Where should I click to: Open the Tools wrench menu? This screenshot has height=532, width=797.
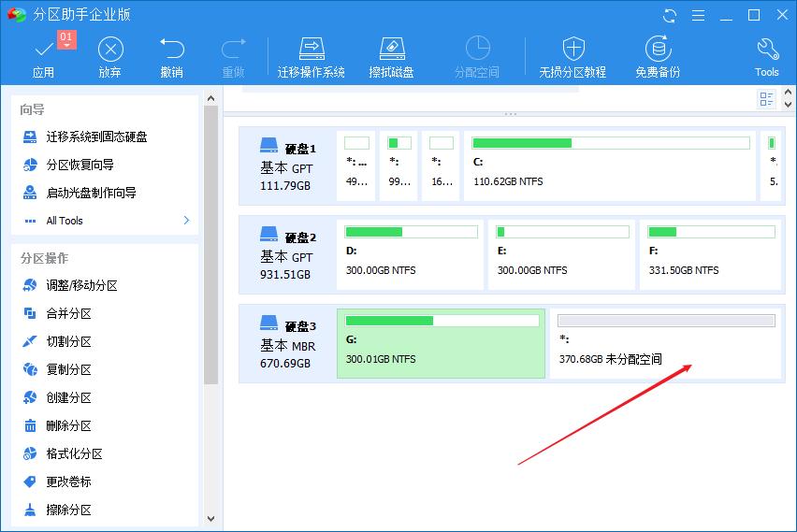(x=767, y=58)
